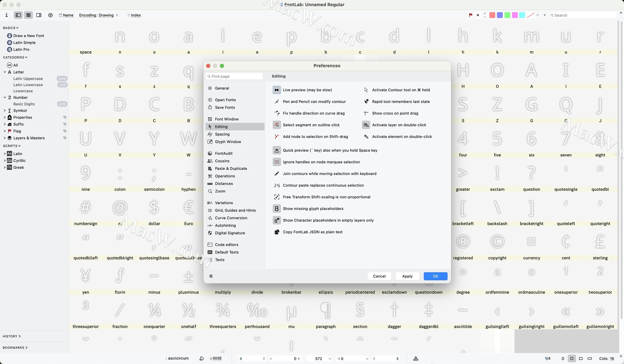The image size is (624, 364).
Task: Pick the cyan color flag swatch
Action: [x=522, y=15]
